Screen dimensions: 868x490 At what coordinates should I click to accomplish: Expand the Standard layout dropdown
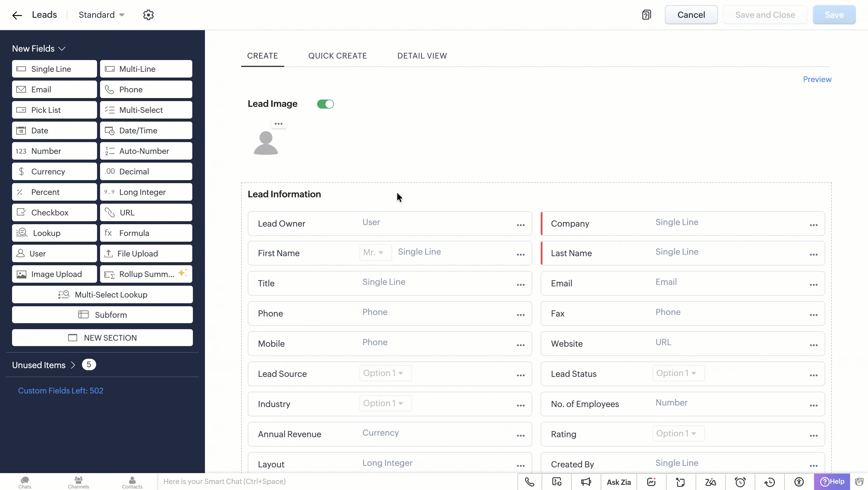(x=102, y=15)
